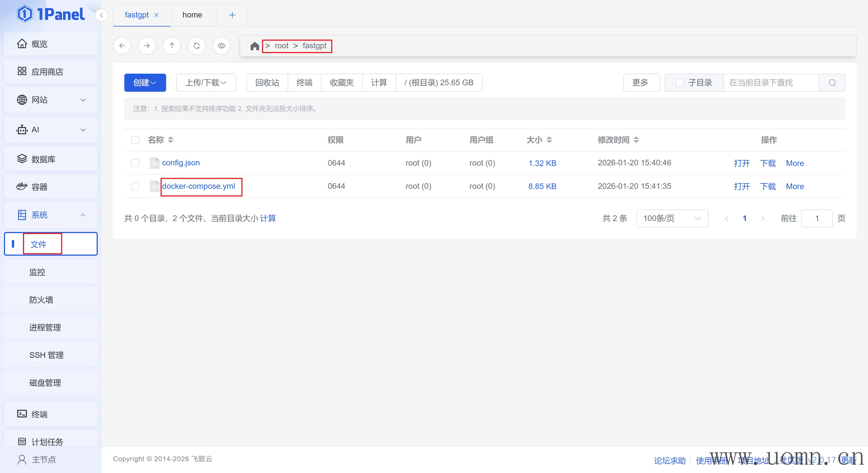Check the config.json row checkbox
The width and height of the screenshot is (868, 473).
(x=135, y=163)
